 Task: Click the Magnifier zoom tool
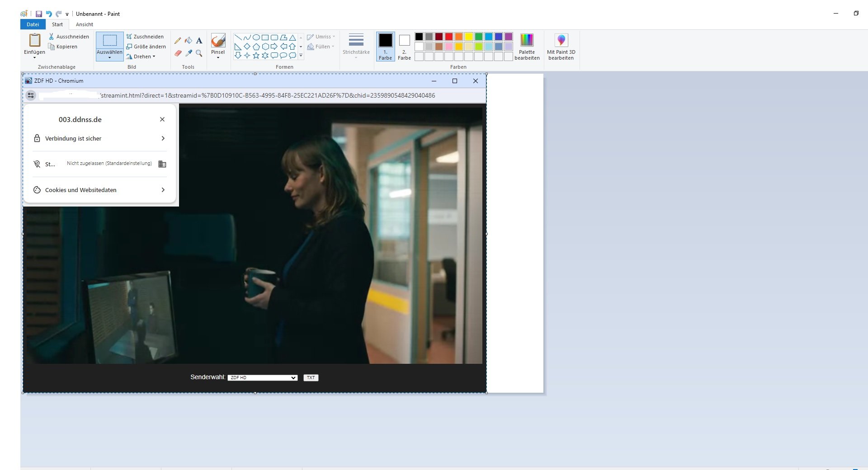pyautogui.click(x=199, y=53)
